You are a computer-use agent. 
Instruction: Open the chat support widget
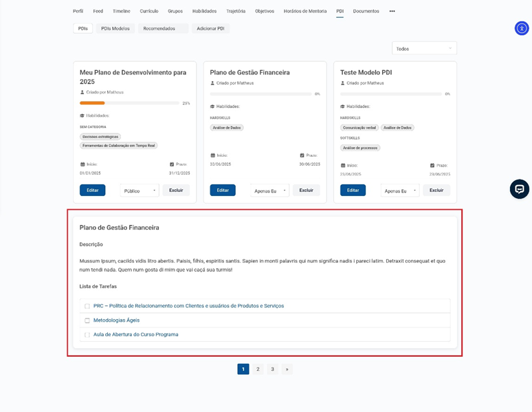pos(519,189)
